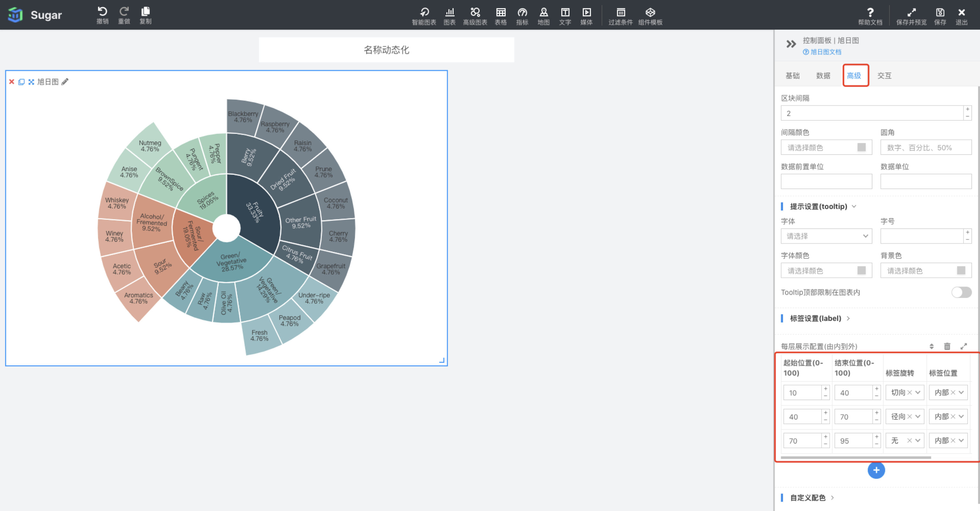Image resolution: width=980 pixels, height=511 pixels.
Task: Collapse control panel with double-arrow icon
Action: point(791,44)
